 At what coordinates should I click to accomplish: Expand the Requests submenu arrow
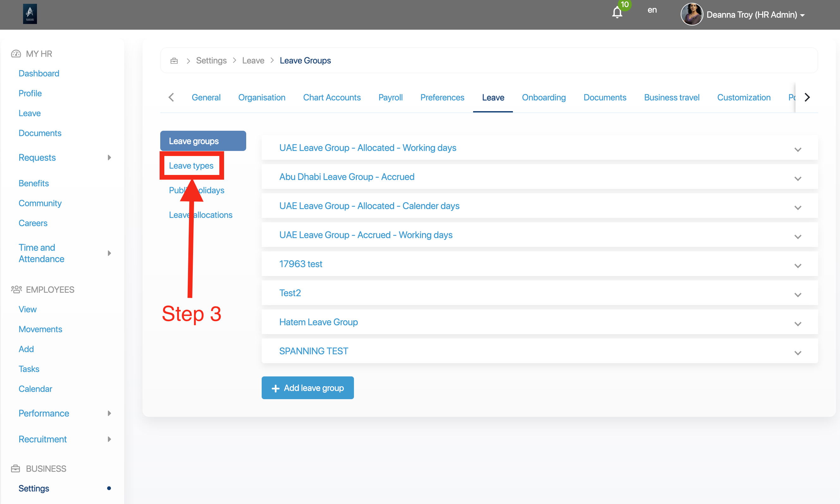[x=109, y=158]
